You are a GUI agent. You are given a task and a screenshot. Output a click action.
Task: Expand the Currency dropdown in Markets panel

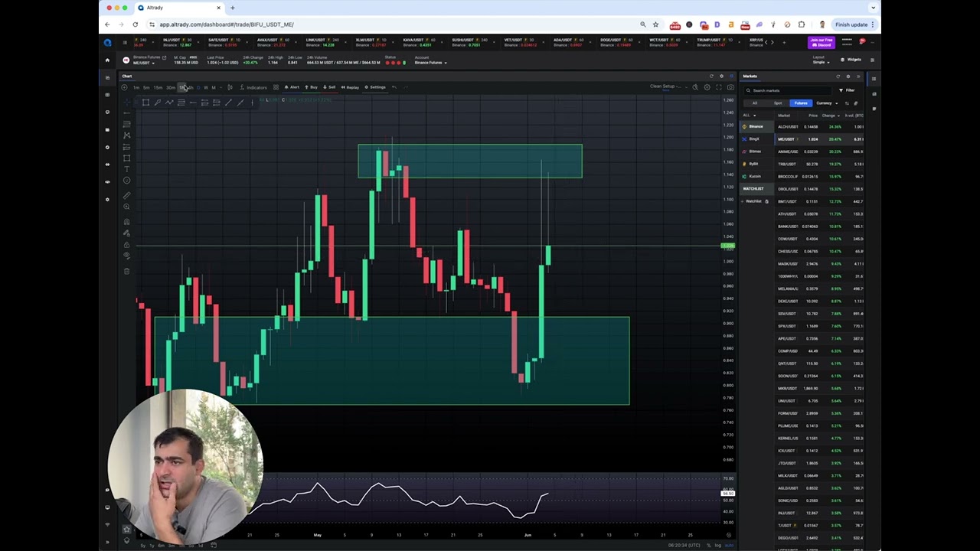click(827, 103)
